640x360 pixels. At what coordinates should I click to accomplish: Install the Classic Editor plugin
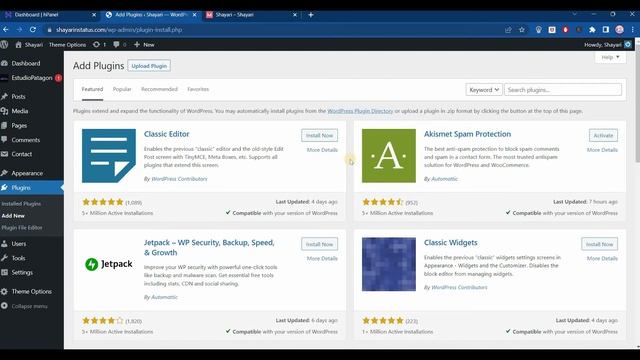tap(320, 136)
